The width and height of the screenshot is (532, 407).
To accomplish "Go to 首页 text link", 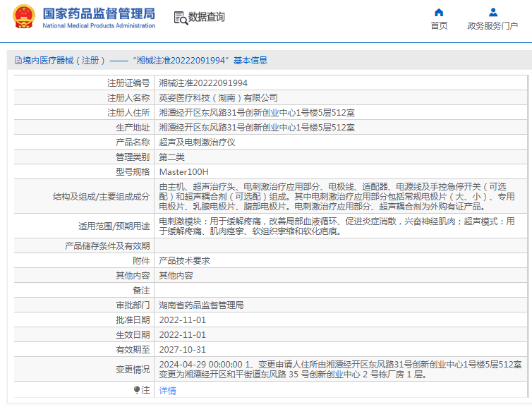I will [439, 26].
